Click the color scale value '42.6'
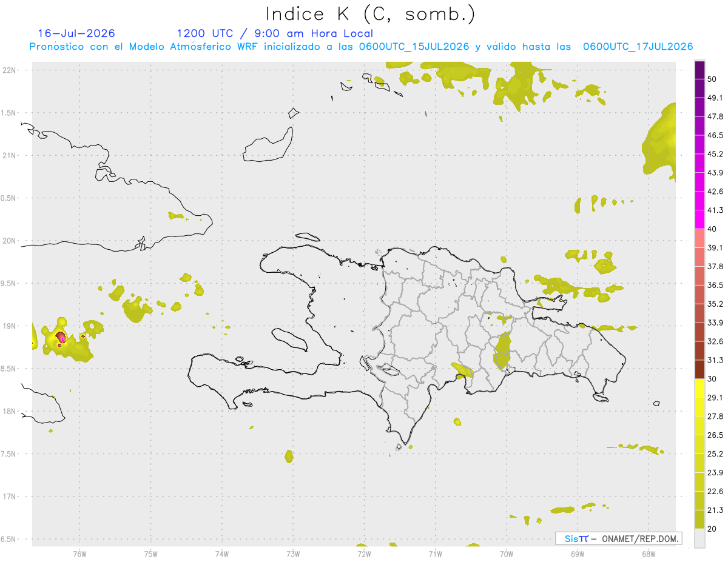Viewport: 728px width, 562px height. pos(715,192)
